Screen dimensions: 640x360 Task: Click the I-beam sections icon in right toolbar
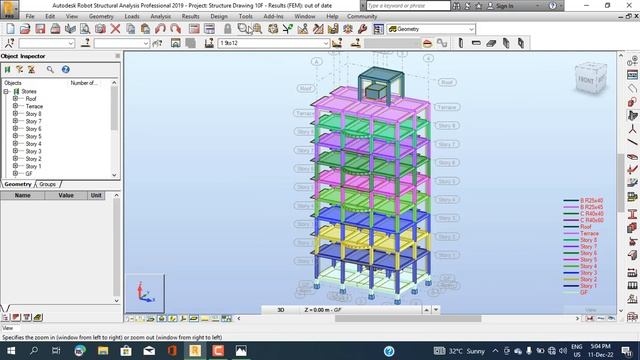coord(632,213)
